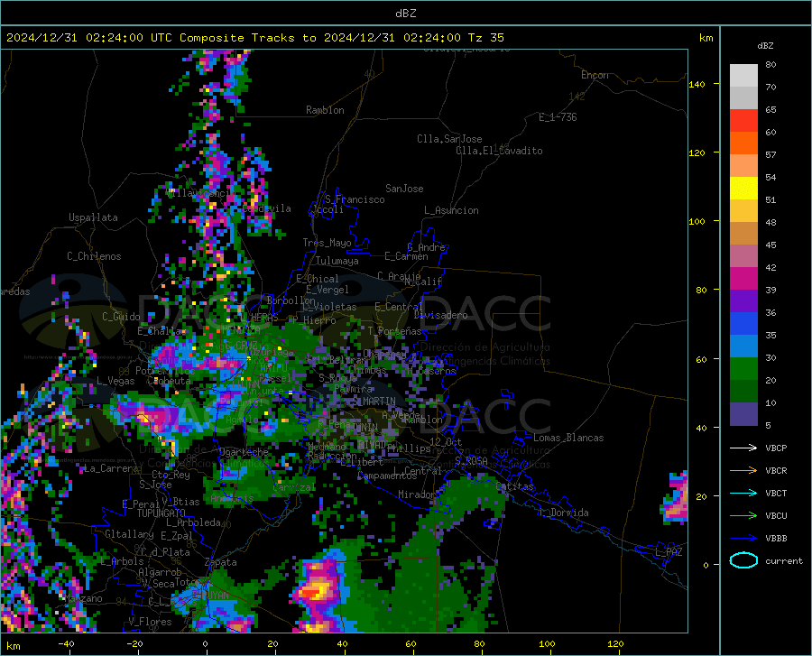Click the 'km' unit label at bottom left
Viewport: 812px width, 656px height.
[x=13, y=646]
